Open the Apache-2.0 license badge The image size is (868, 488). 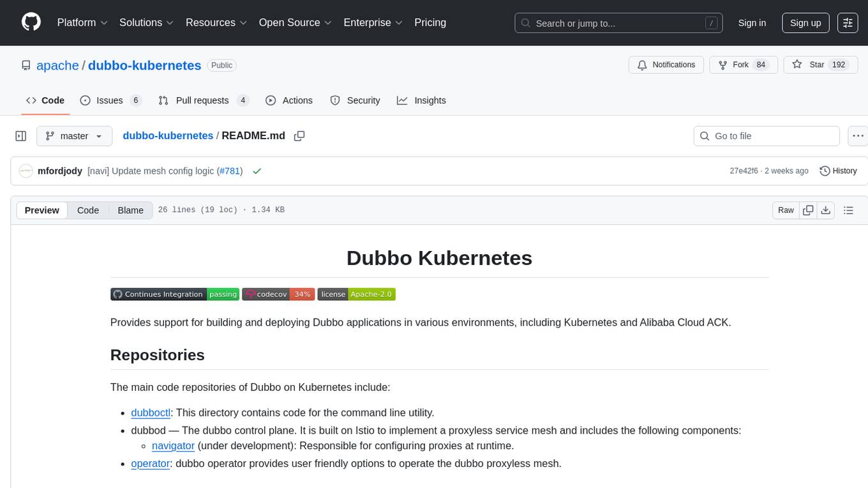(x=356, y=294)
